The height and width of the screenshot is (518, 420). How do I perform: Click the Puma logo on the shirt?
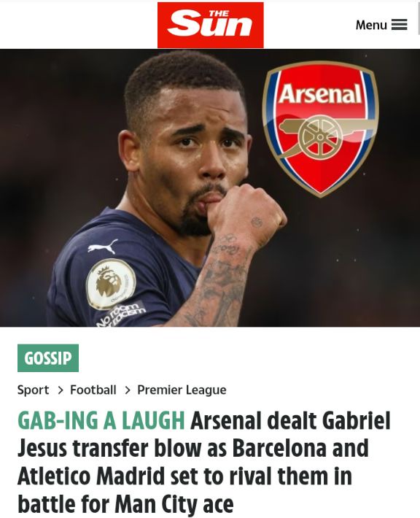[103, 247]
